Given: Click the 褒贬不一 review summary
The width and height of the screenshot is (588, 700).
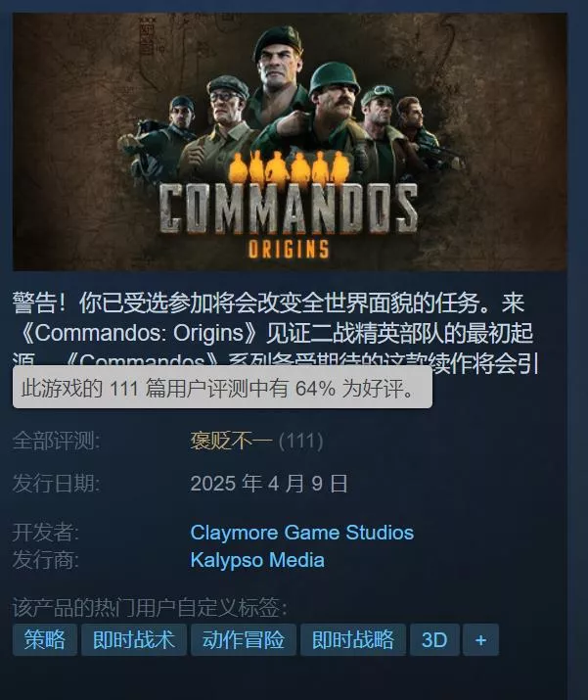Looking at the screenshot, I should 231,442.
